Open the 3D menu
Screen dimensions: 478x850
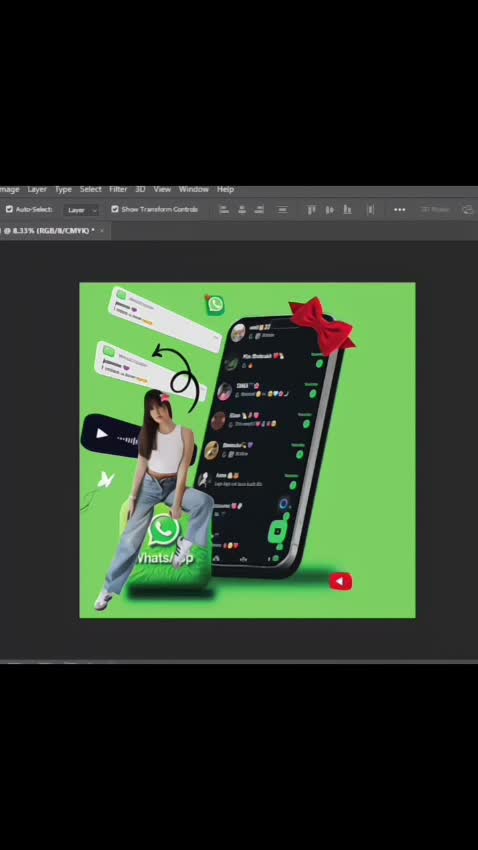(140, 189)
